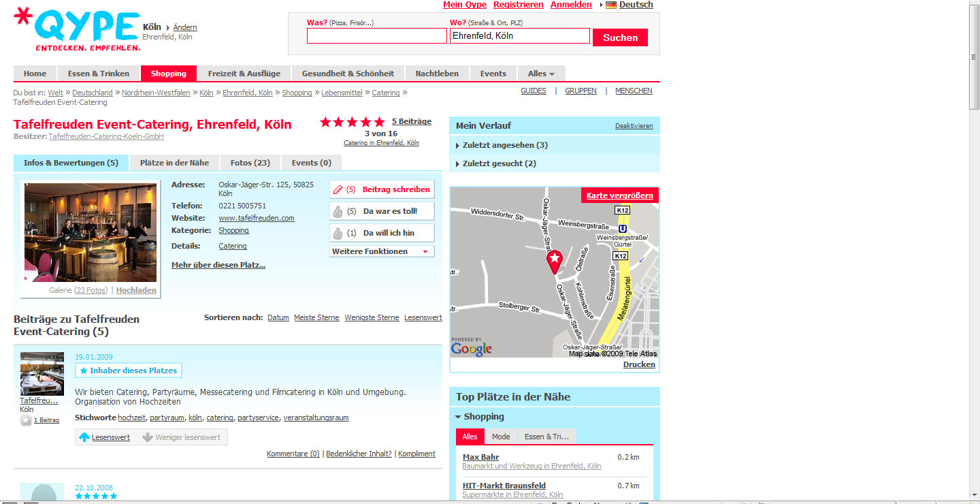Open the Deutsch language selector
This screenshot has width=980, height=504.
pos(636,5)
